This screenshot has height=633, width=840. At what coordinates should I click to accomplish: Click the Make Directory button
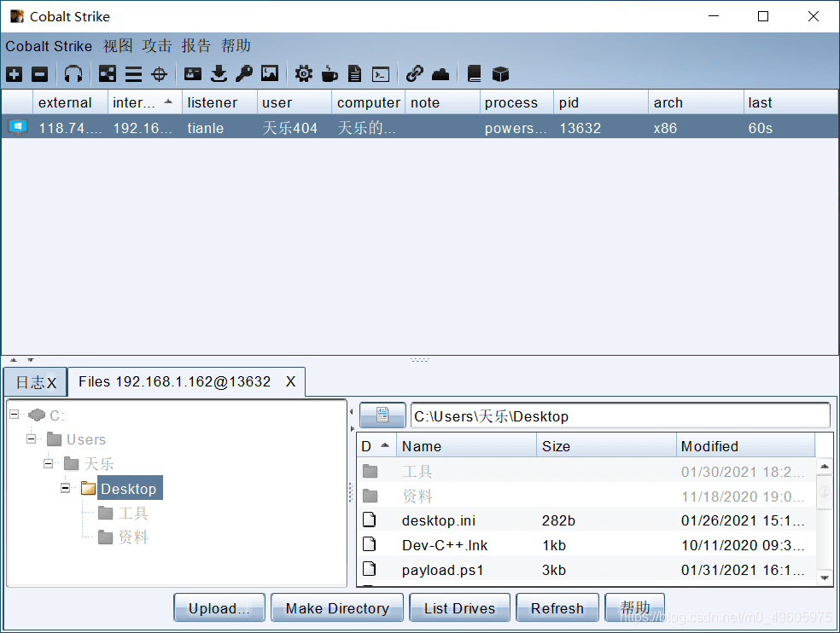(x=337, y=607)
